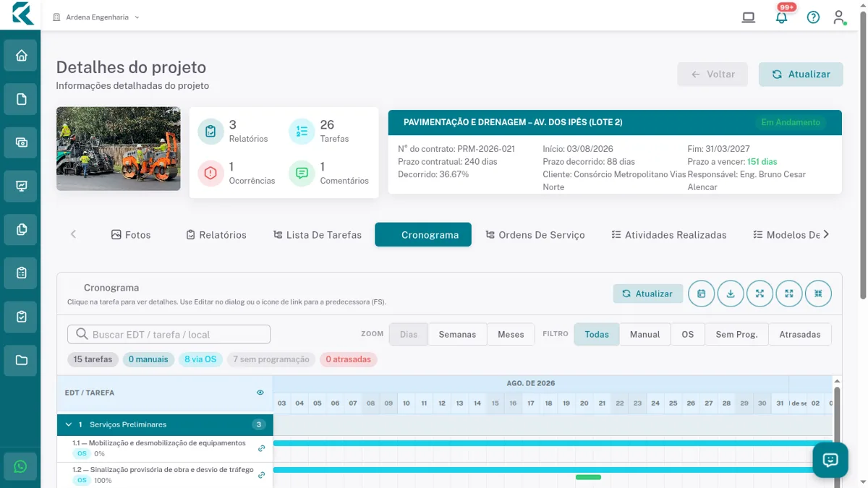
Task: Click the Buscar EDT / tarefa / local field
Action: (169, 334)
